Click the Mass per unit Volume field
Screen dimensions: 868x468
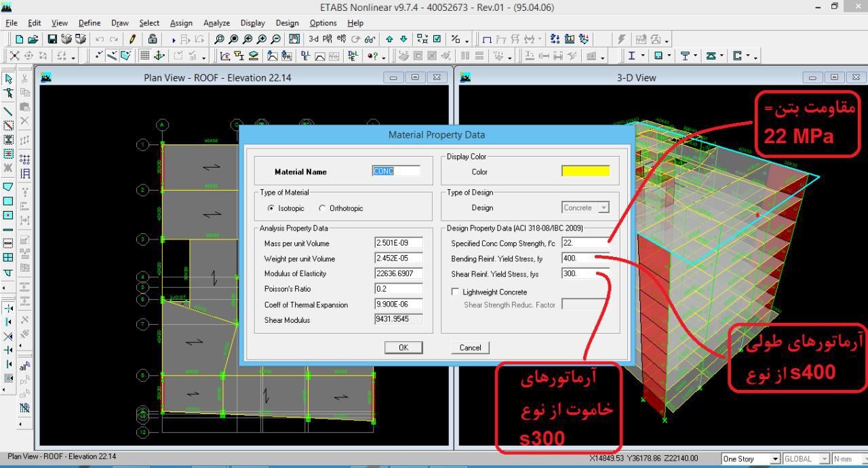[399, 243]
